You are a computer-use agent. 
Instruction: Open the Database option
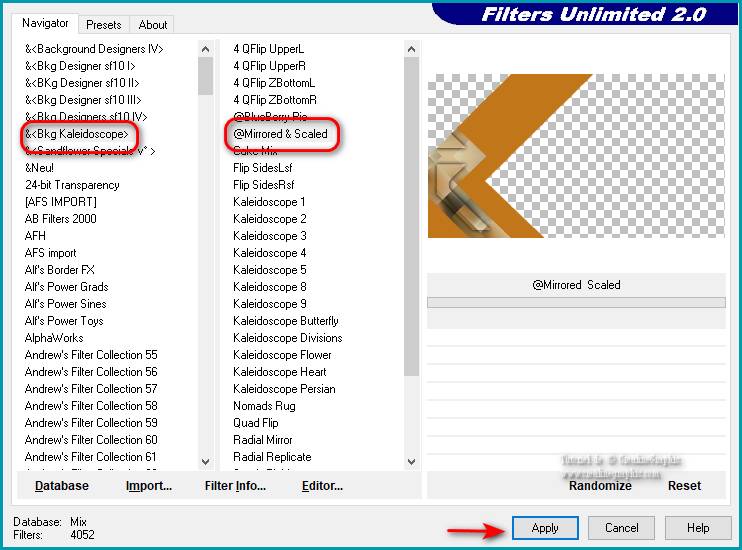(x=62, y=486)
